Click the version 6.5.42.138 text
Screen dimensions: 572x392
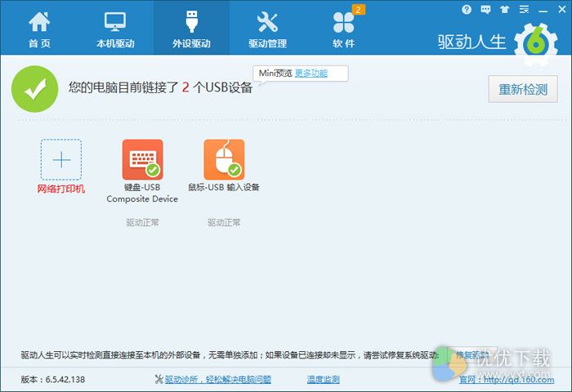click(53, 380)
